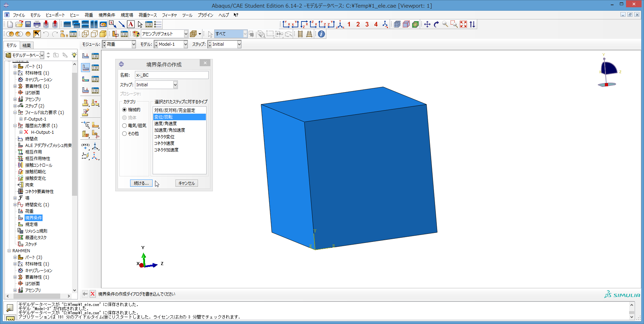The height and width of the screenshot is (324, 644).
Task: Click the Rotate View icon
Action: [436, 24]
